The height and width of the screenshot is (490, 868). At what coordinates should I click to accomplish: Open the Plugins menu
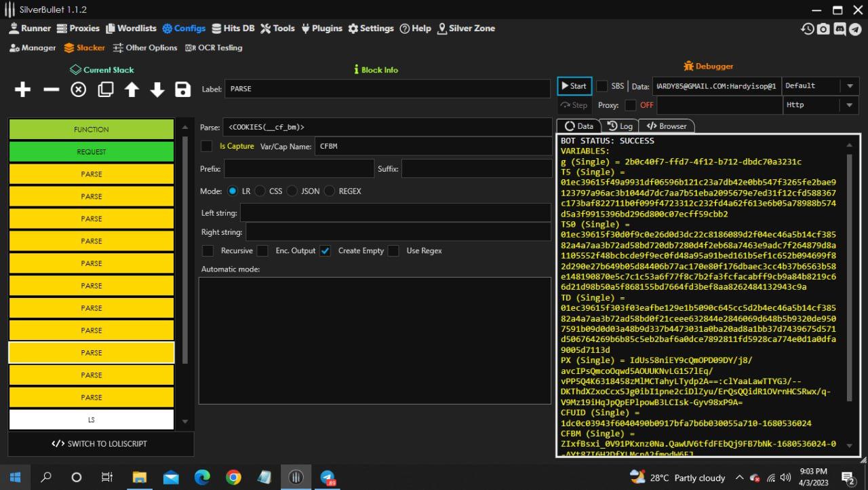pos(321,29)
